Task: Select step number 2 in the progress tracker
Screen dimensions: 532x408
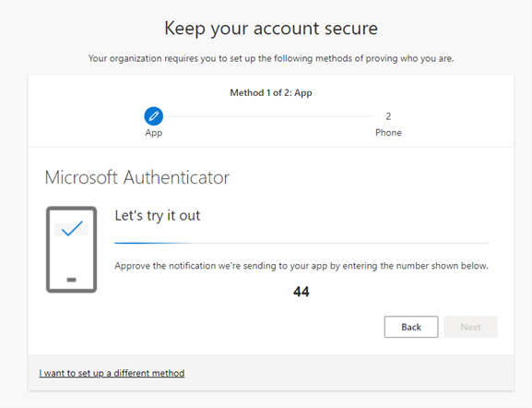Action: [x=388, y=116]
